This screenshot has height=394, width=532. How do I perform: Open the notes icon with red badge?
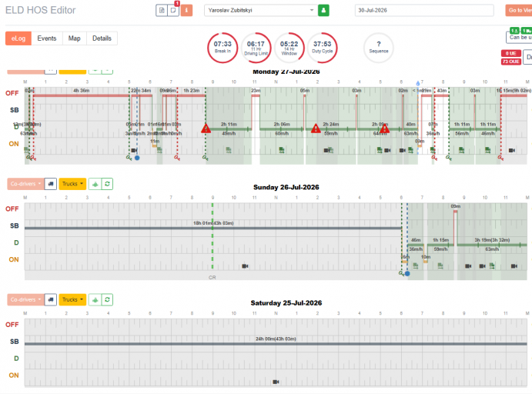pos(173,10)
